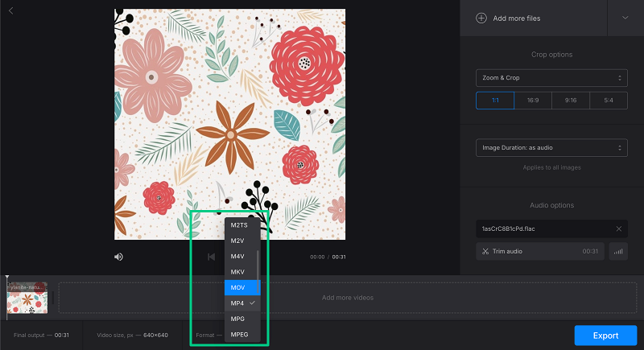Choose M4V format
644x350 pixels.
(242, 257)
